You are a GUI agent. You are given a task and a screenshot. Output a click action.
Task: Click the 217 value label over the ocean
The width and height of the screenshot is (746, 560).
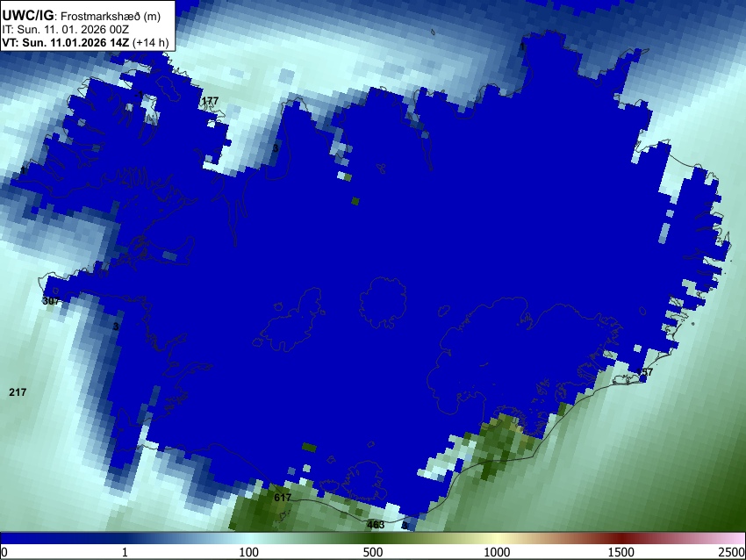(18, 392)
